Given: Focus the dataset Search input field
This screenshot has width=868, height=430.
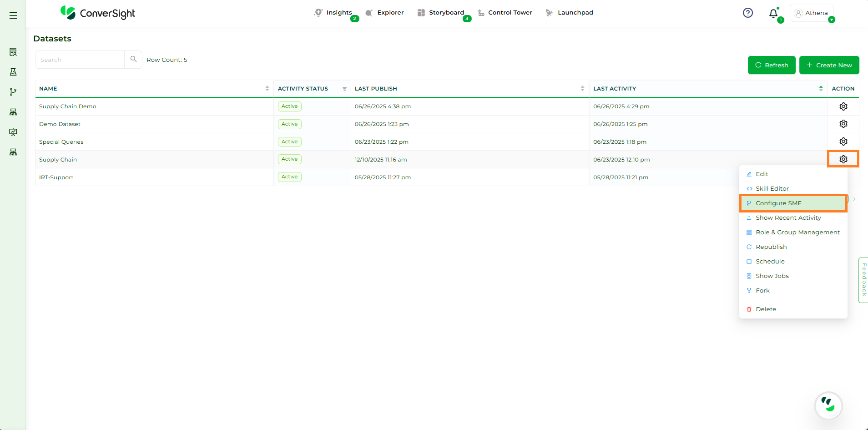Looking at the screenshot, I should 80,60.
